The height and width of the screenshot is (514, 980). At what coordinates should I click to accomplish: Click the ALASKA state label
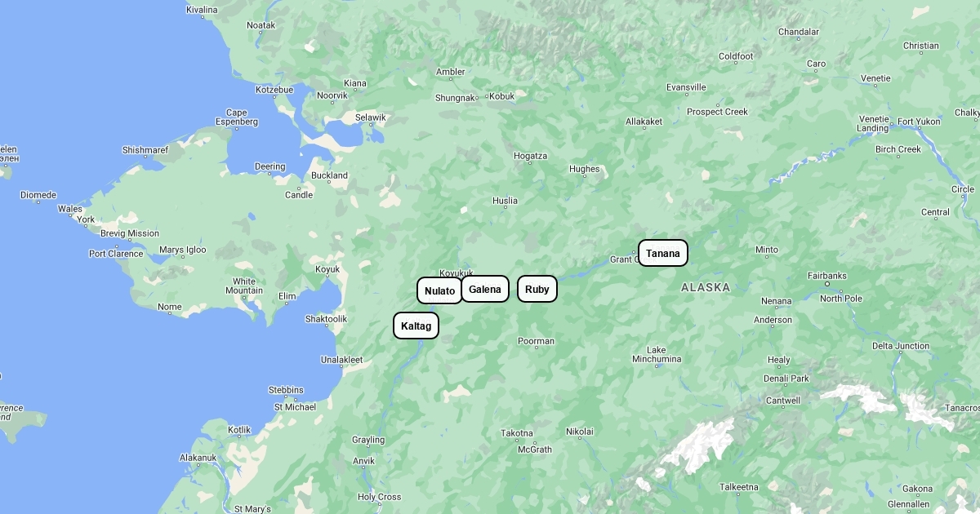[706, 287]
